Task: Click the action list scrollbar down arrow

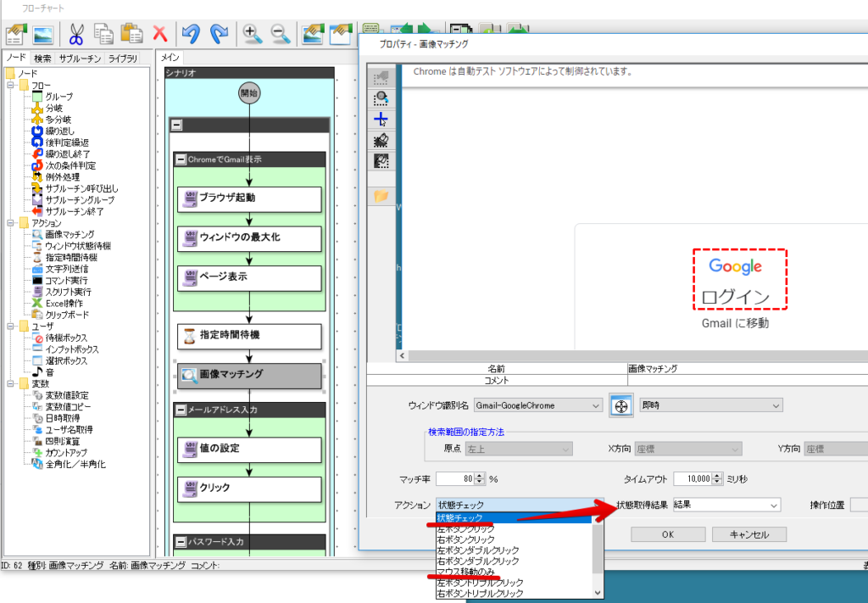Action: (598, 593)
